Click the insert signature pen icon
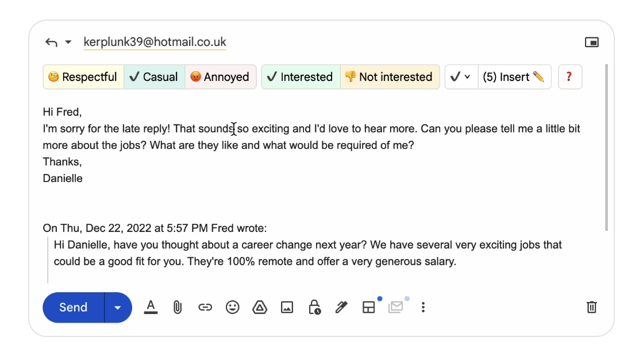Screen dimensions: 639x364 click(341, 308)
